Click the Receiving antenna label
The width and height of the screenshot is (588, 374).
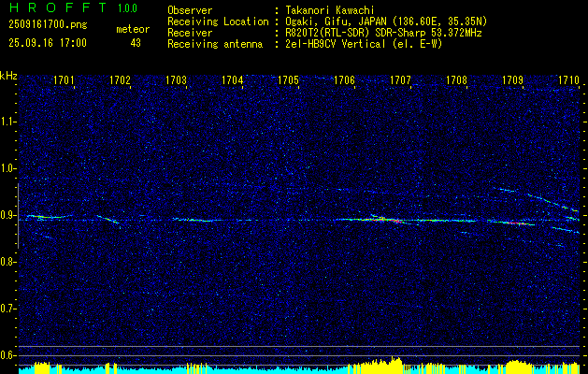coord(215,45)
